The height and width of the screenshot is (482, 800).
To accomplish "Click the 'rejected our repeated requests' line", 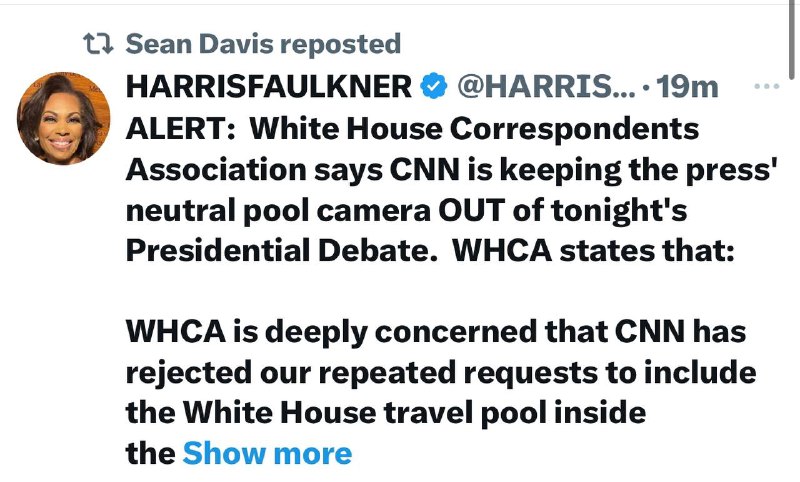I will pyautogui.click(x=441, y=372).
